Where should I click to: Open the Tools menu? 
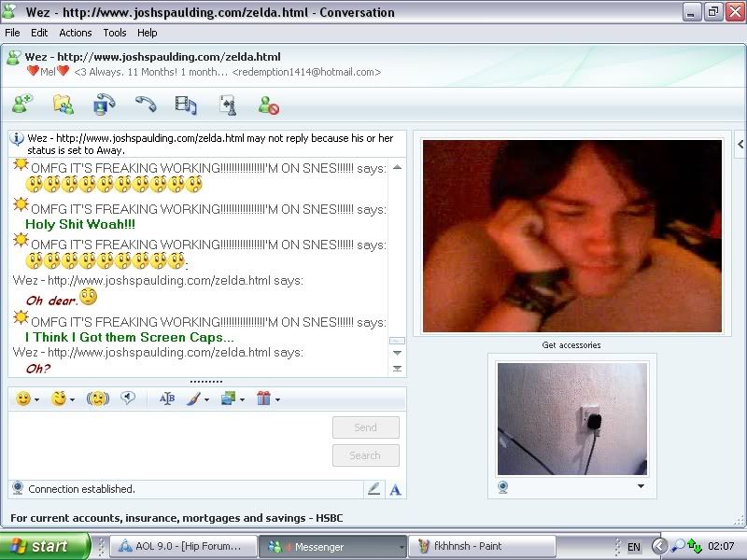[115, 33]
